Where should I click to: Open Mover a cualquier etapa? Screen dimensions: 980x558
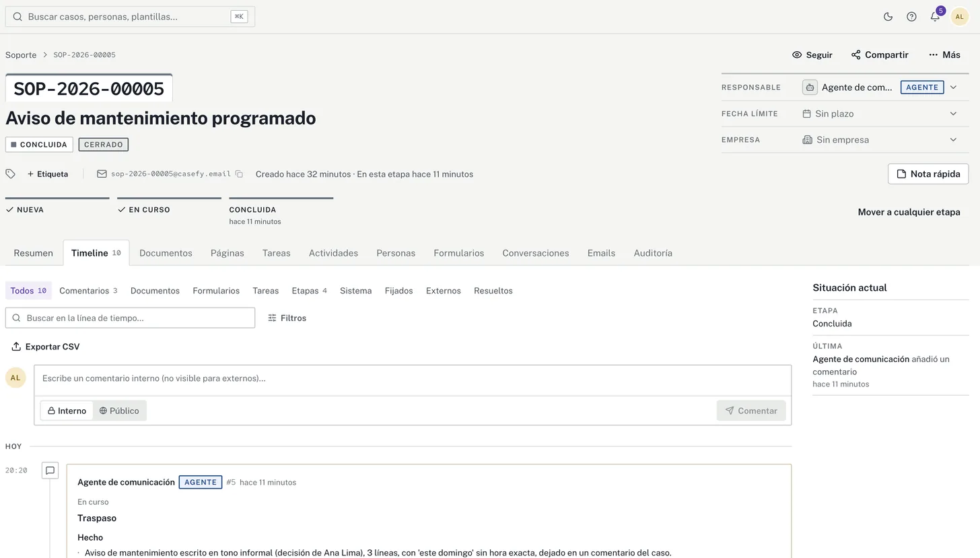tap(909, 212)
